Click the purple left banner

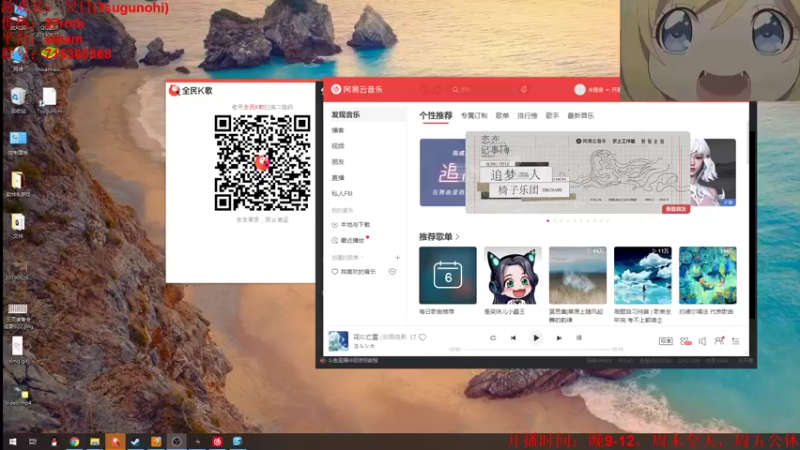coord(442,172)
